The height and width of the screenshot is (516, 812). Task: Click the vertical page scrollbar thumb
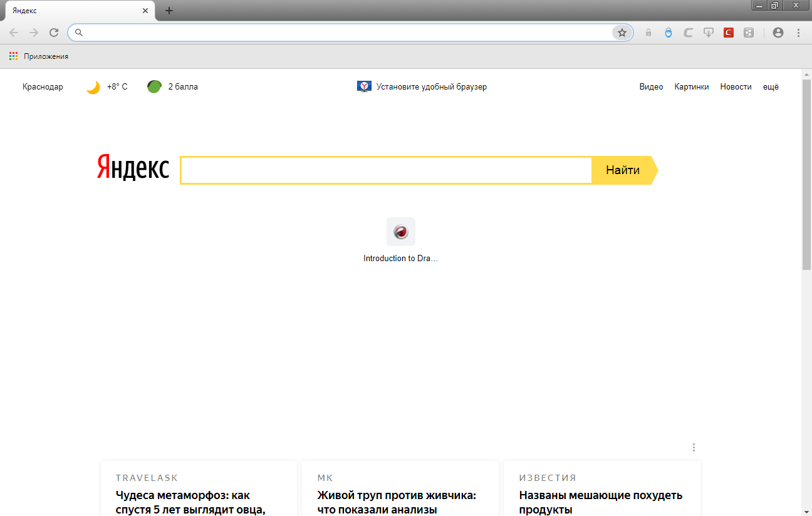point(806,175)
